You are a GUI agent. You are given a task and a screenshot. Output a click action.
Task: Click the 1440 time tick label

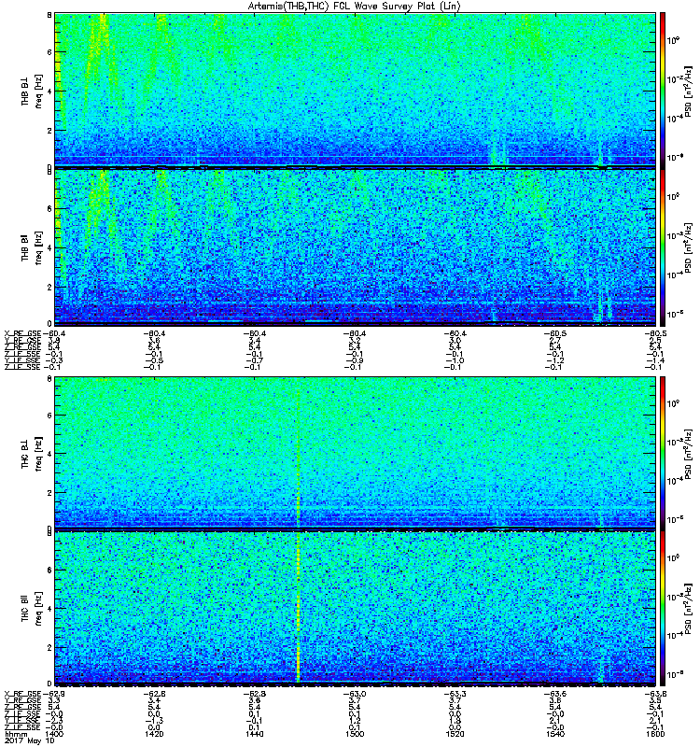(x=255, y=734)
